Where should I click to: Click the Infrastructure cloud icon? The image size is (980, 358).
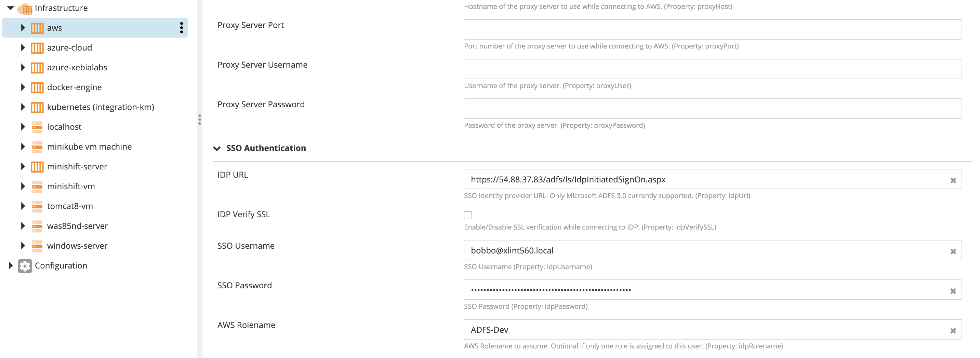coord(26,8)
